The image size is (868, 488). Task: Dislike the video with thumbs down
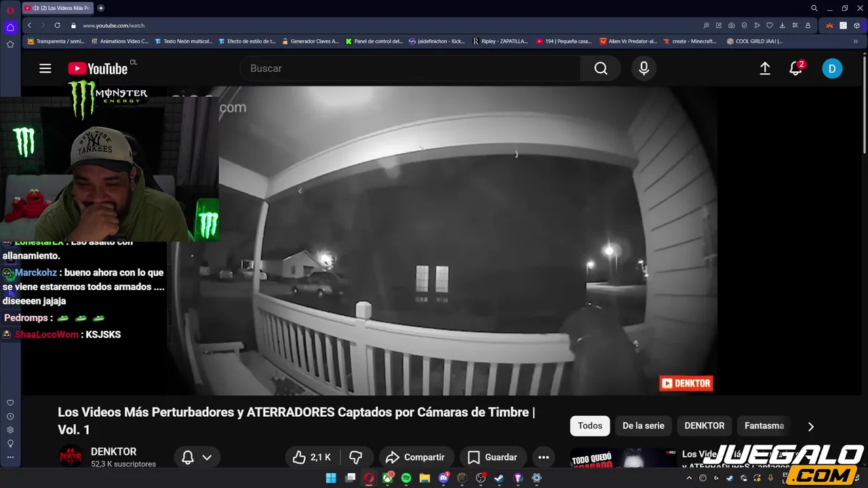tap(355, 457)
